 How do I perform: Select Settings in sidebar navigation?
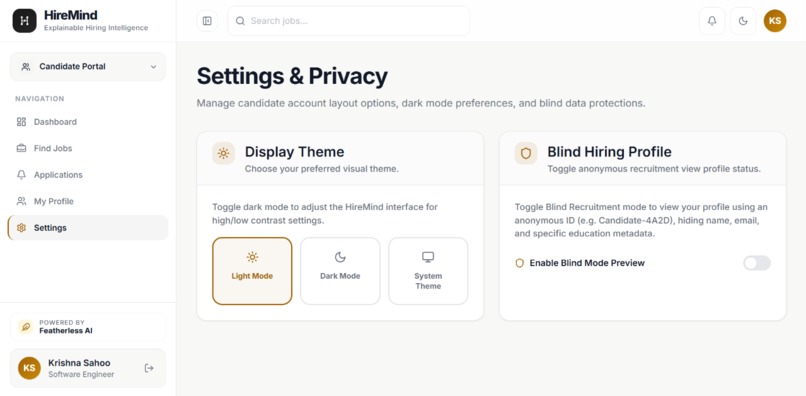tap(88, 228)
